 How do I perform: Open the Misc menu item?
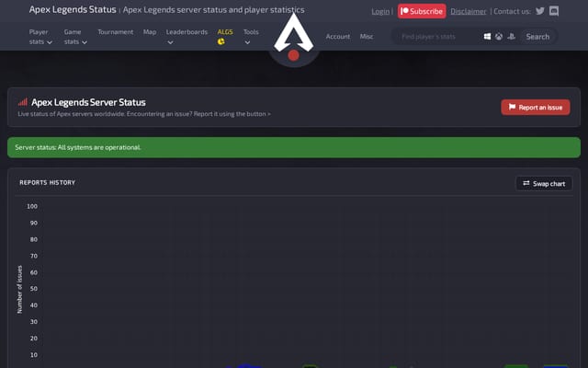coord(367,37)
